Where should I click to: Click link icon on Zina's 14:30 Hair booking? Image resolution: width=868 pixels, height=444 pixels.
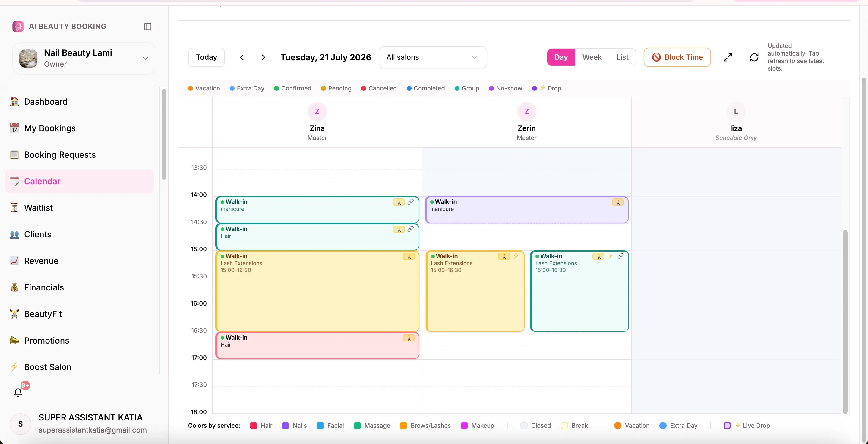click(x=410, y=229)
